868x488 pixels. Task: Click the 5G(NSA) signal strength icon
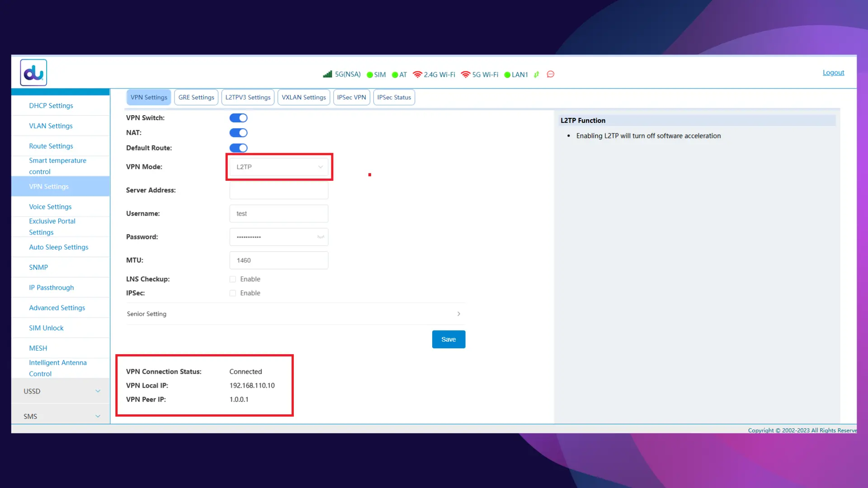[x=328, y=74]
